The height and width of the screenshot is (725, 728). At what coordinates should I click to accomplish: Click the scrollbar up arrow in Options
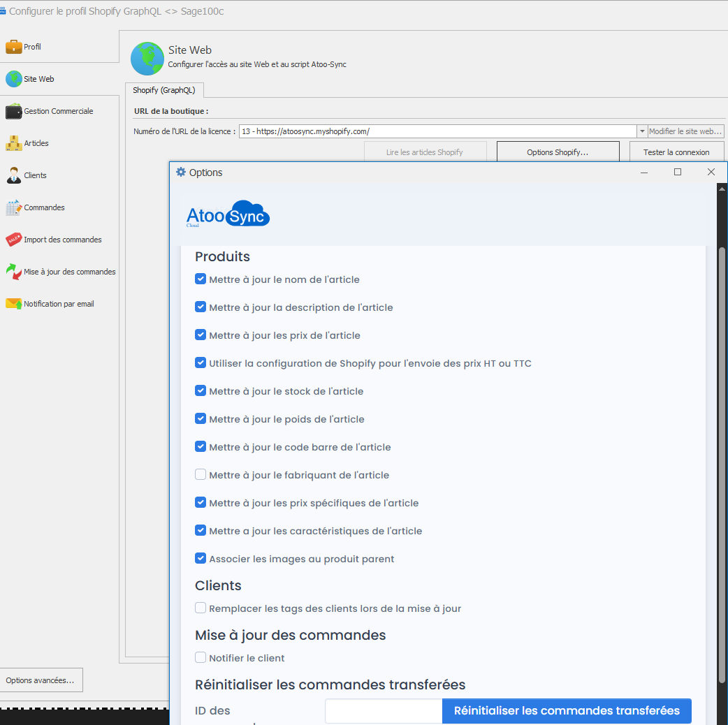tap(722, 189)
